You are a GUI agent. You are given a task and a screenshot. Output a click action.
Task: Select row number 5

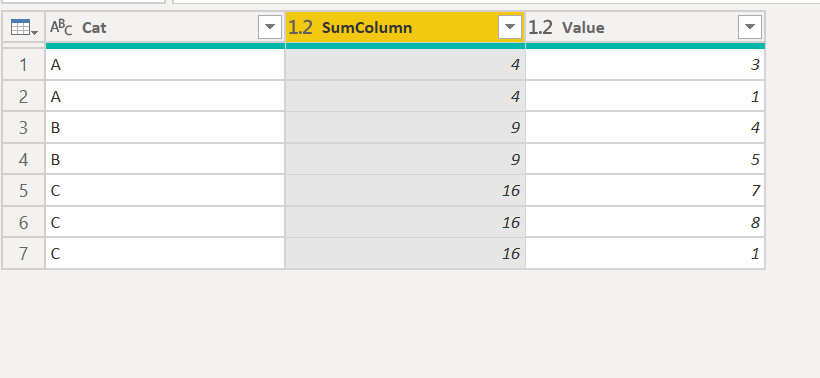pyautogui.click(x=24, y=190)
